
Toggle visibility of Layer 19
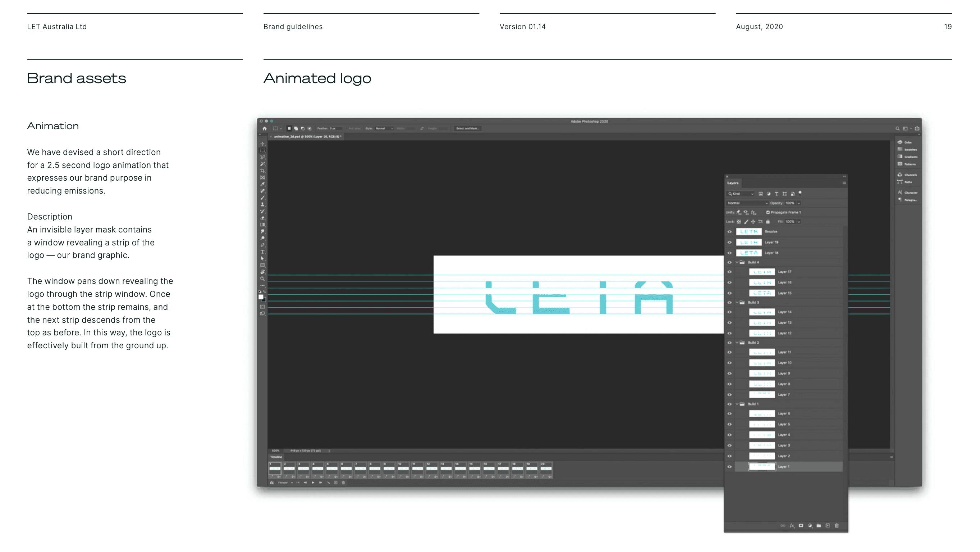(729, 242)
